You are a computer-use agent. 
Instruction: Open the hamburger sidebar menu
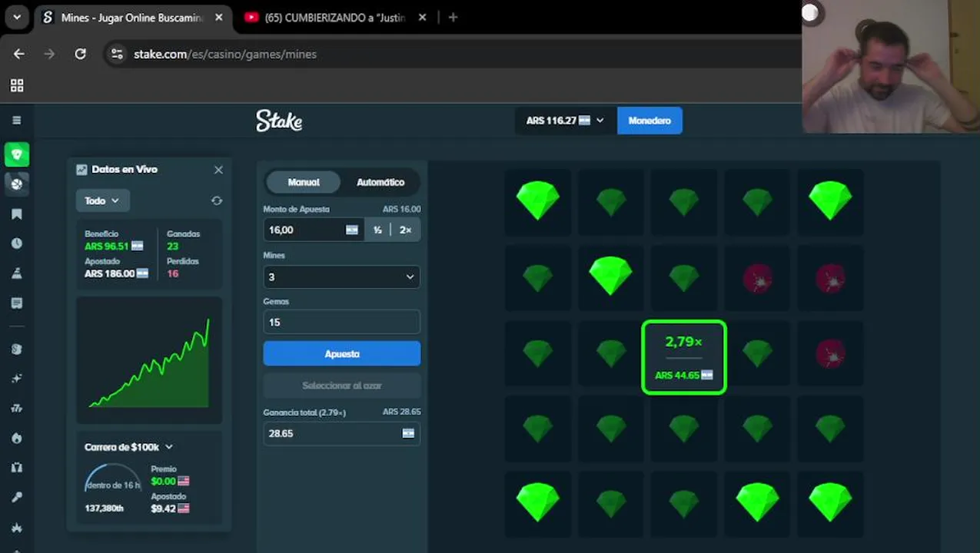[17, 121]
